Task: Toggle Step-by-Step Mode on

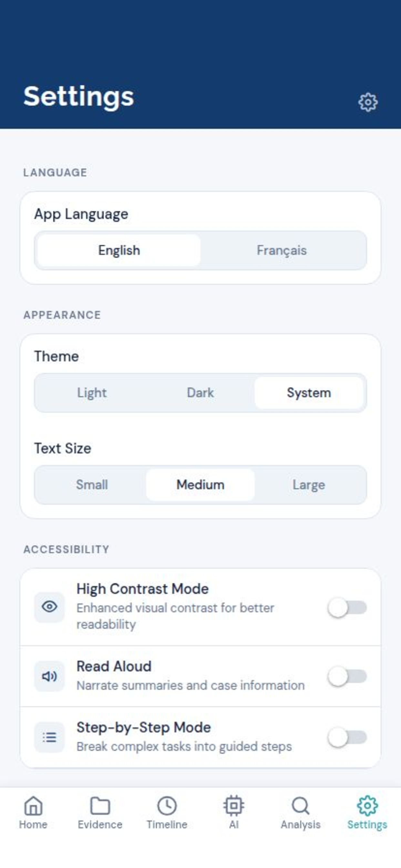Action: click(x=347, y=737)
